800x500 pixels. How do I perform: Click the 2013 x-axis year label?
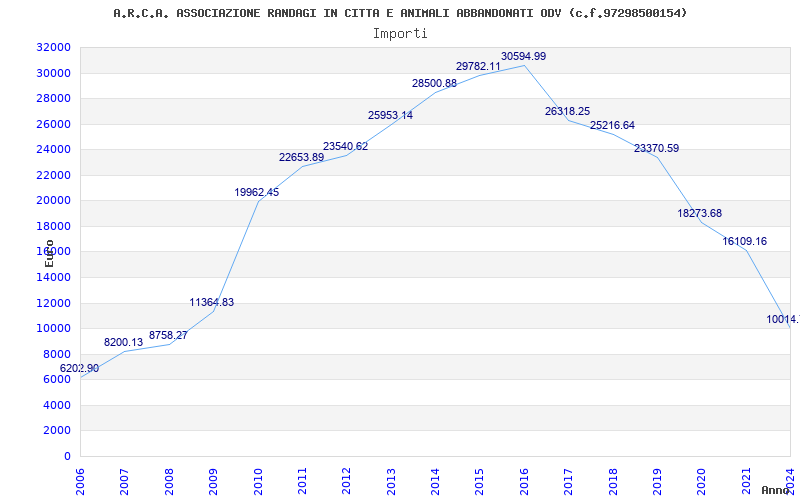[x=391, y=482]
